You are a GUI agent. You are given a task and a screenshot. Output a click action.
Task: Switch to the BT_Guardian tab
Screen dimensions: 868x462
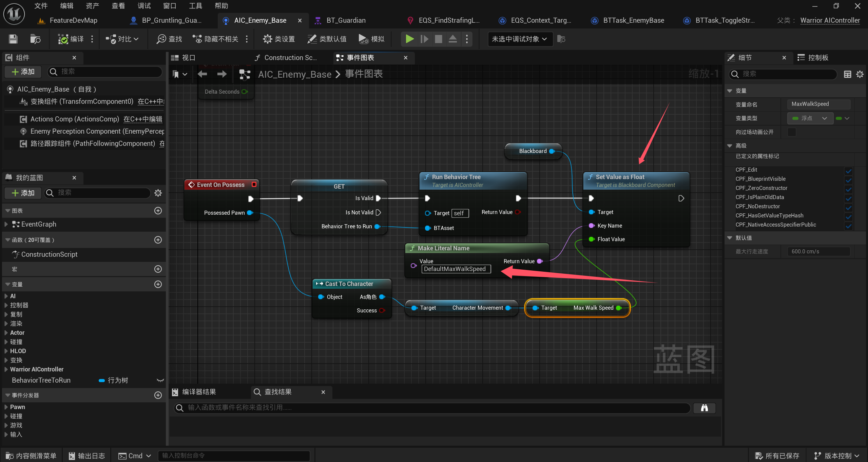(x=345, y=20)
